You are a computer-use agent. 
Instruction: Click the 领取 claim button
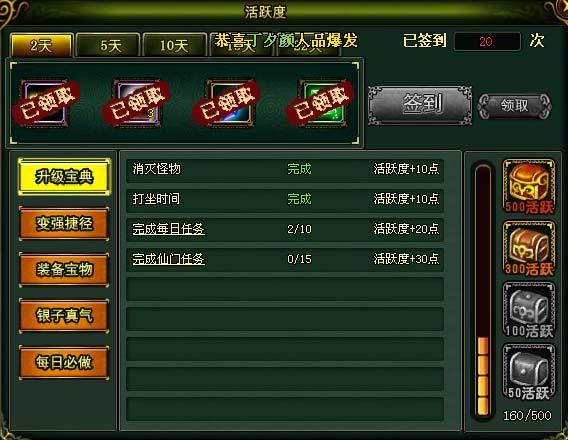pos(514,106)
